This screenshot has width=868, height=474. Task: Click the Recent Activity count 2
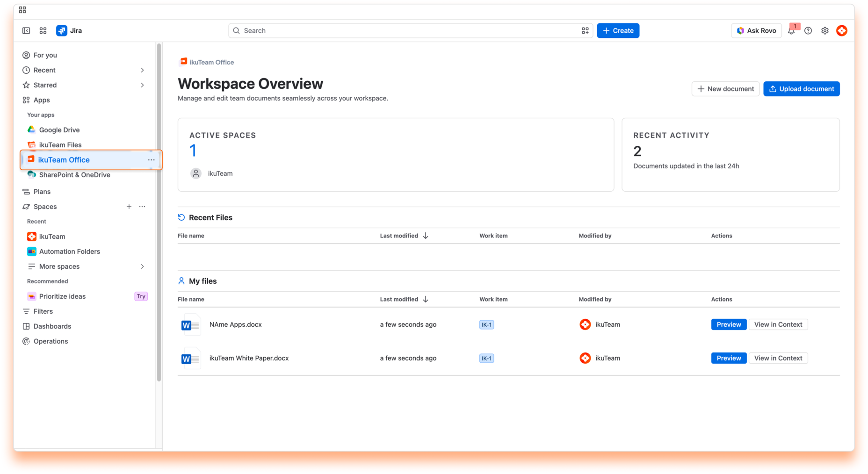(x=637, y=151)
